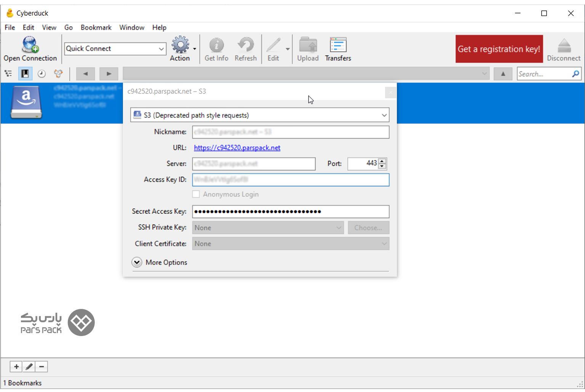Click the Get a registration key button

pos(499,49)
